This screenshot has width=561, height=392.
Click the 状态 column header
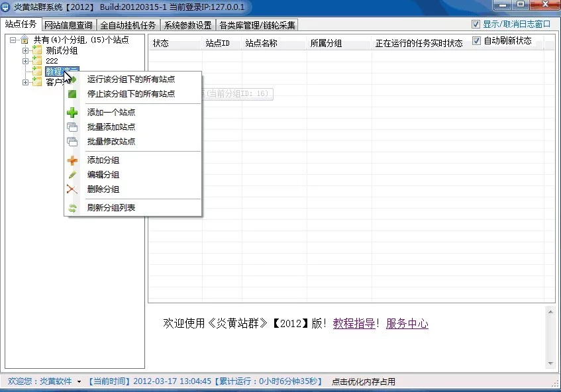click(x=175, y=43)
